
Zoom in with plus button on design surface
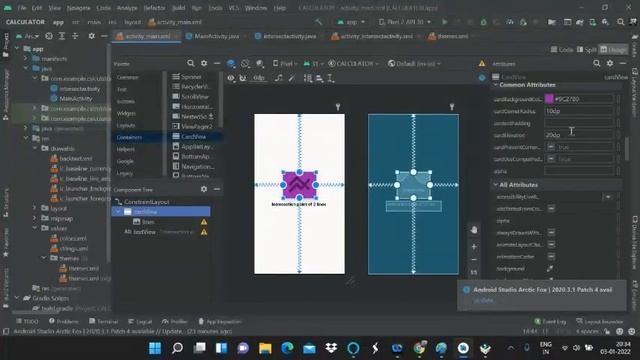tap(474, 247)
